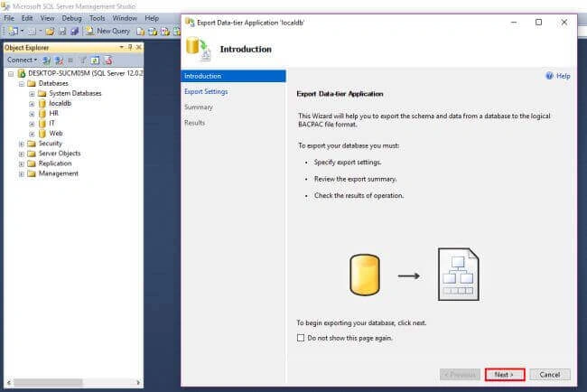
Task: Expand the IT database node
Action: click(32, 124)
